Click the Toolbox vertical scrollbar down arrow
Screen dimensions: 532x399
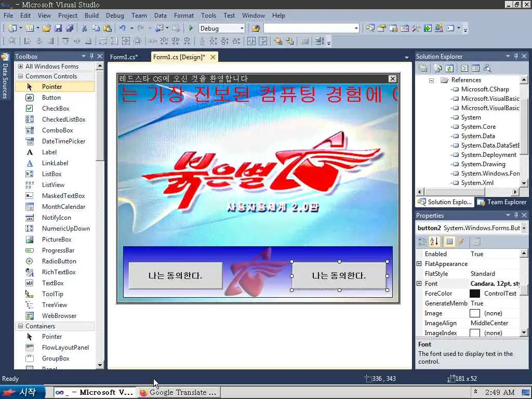coord(100,365)
